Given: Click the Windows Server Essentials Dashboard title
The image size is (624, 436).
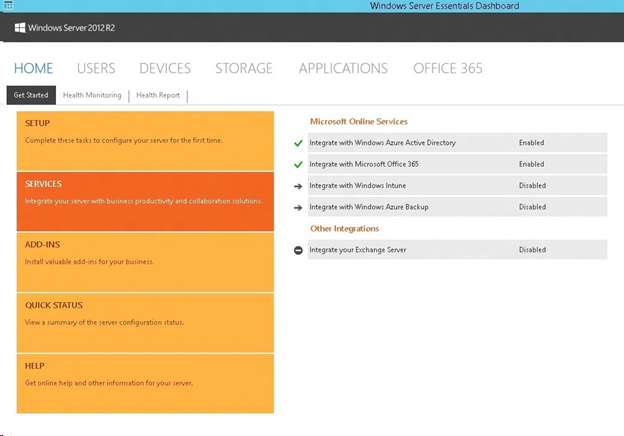Looking at the screenshot, I should point(444,6).
